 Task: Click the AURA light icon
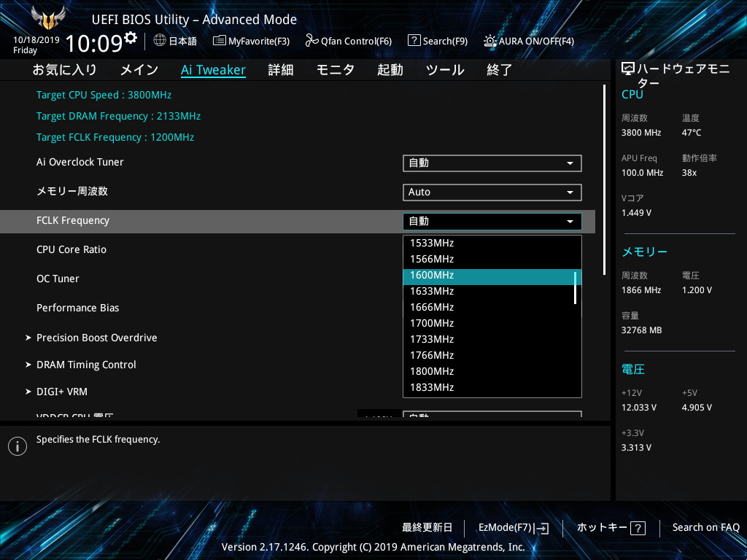(490, 41)
